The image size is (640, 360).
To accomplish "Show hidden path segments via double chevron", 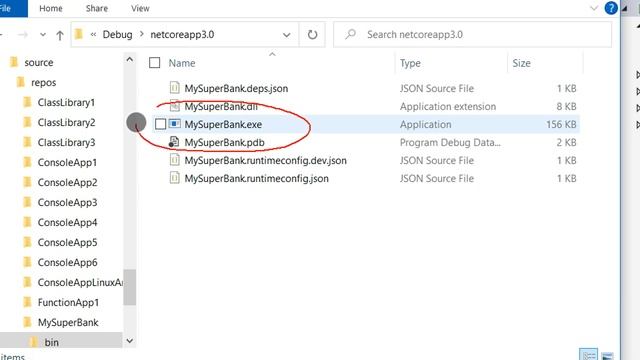I will coord(93,35).
